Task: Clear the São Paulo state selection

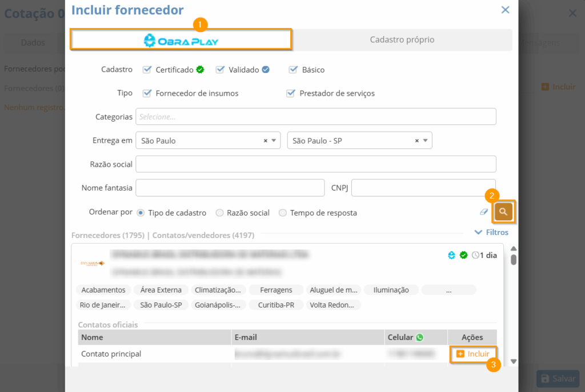Action: click(x=266, y=141)
